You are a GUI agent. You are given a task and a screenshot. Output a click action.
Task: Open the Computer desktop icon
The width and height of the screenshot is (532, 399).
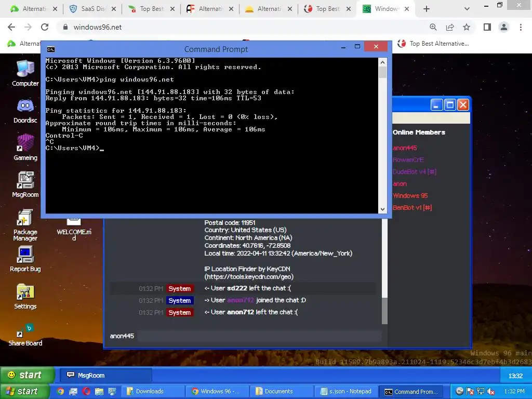25,73
